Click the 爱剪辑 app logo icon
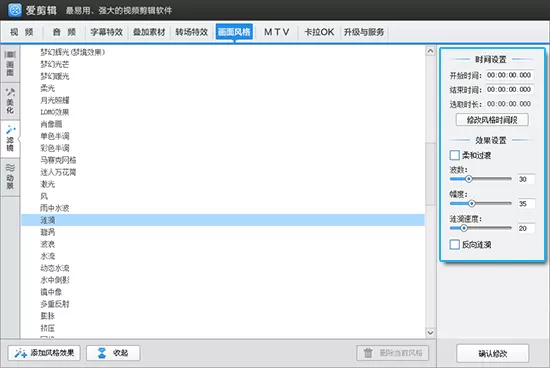The image size is (550, 368). (15, 10)
